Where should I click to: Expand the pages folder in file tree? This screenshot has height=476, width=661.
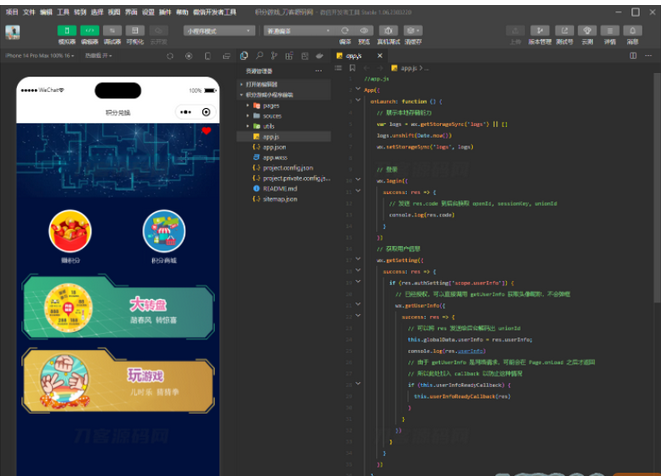(x=270, y=105)
